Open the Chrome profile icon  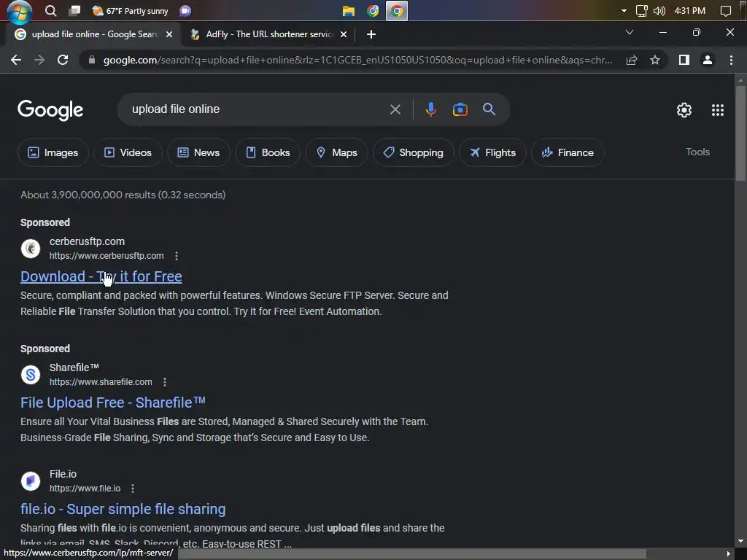(708, 60)
